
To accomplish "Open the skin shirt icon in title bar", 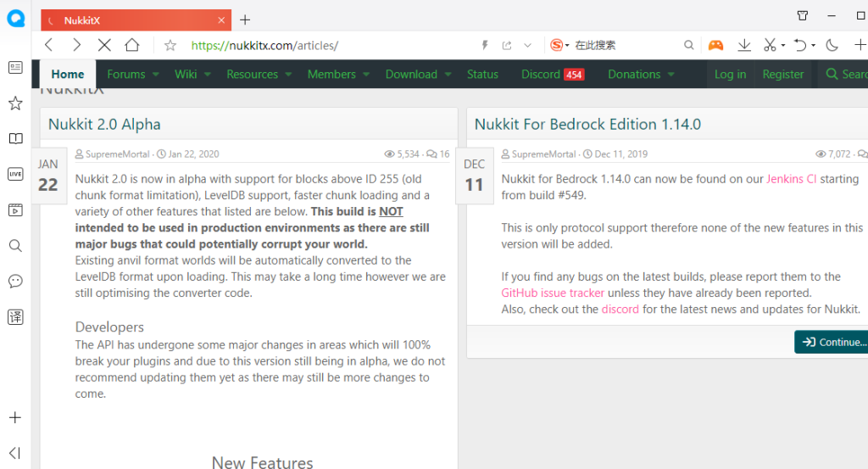I will (803, 15).
